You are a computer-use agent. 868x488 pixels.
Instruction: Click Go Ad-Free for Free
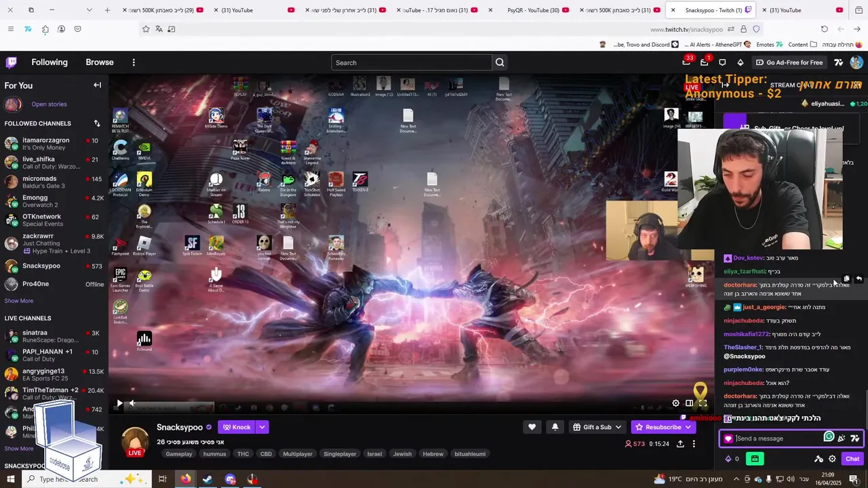789,62
